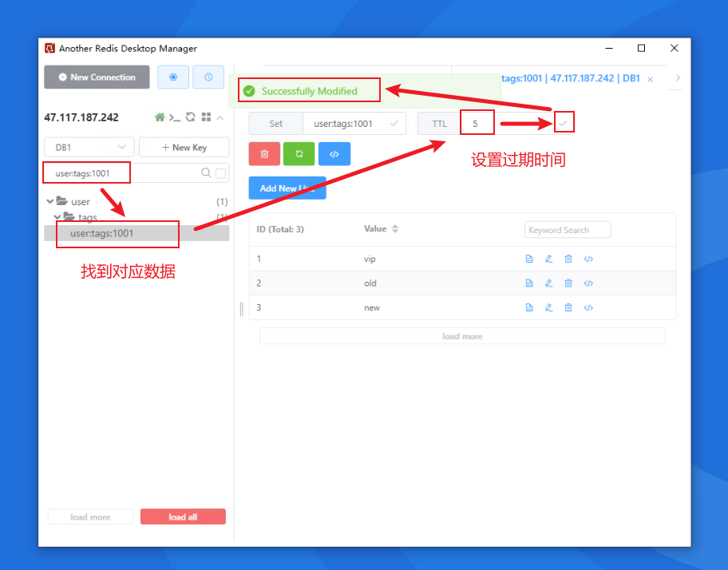This screenshot has width=728, height=570.
Task: Open connection menu grid icon
Action: coord(206,117)
